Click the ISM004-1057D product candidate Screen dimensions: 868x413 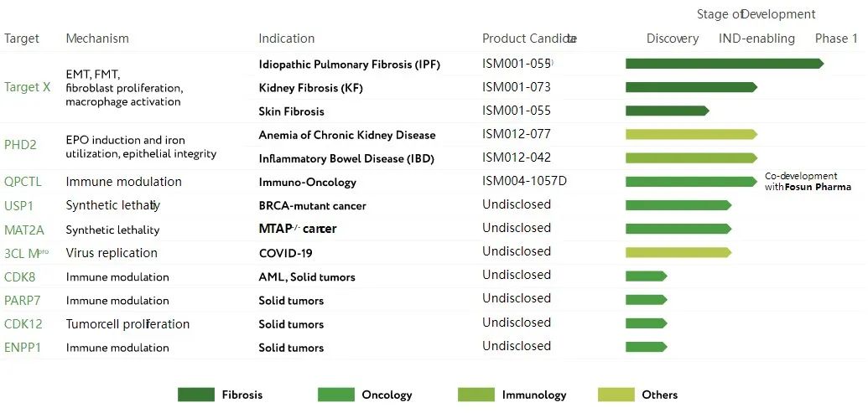pos(525,182)
